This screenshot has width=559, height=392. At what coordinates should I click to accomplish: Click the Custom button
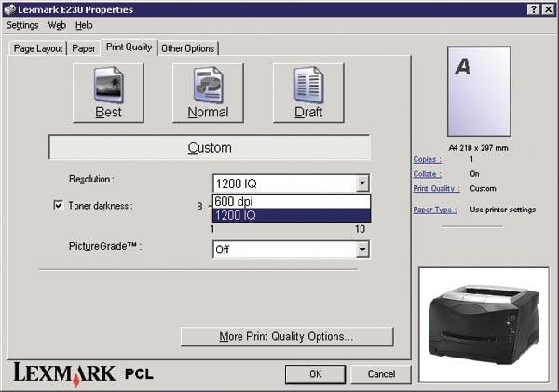pos(210,147)
